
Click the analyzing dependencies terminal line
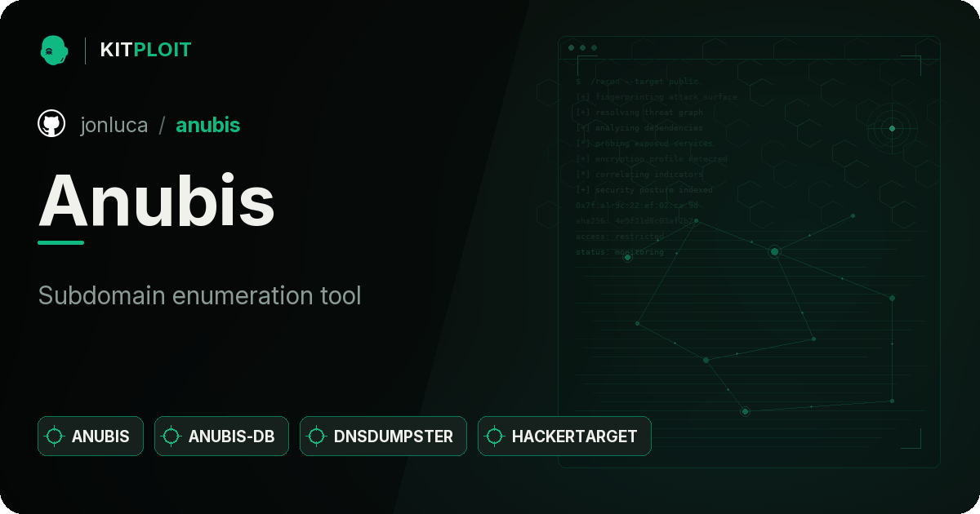pos(639,128)
